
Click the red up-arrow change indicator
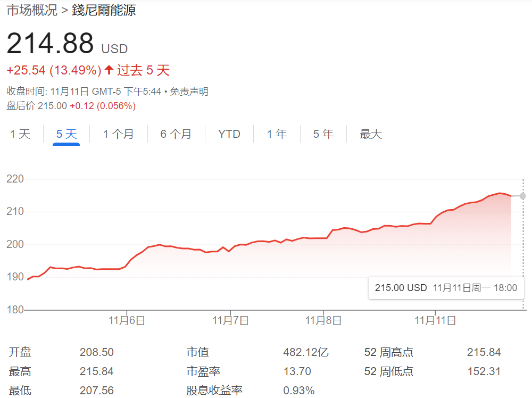point(109,70)
